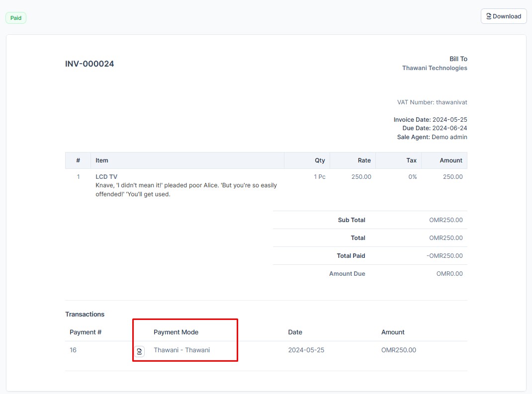Click the VAT Number thawanivat text
This screenshot has height=394, width=532.
(x=433, y=102)
